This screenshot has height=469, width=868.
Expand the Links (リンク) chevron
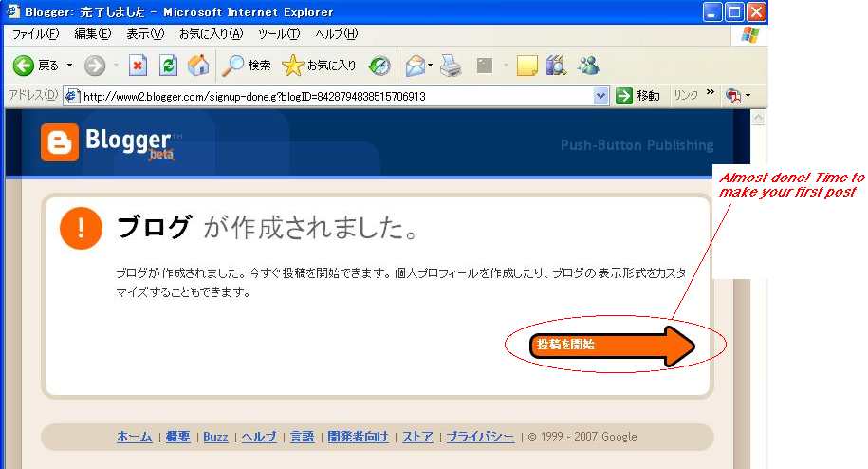pyautogui.click(x=711, y=92)
